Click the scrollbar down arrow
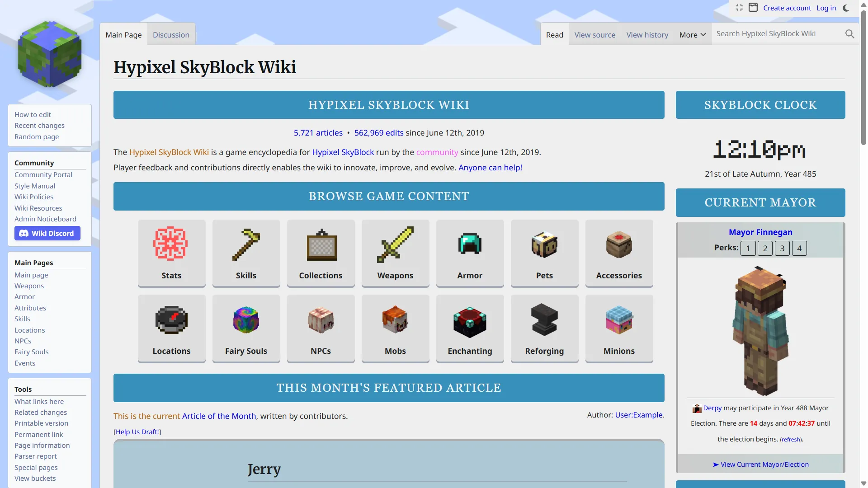 click(x=863, y=483)
